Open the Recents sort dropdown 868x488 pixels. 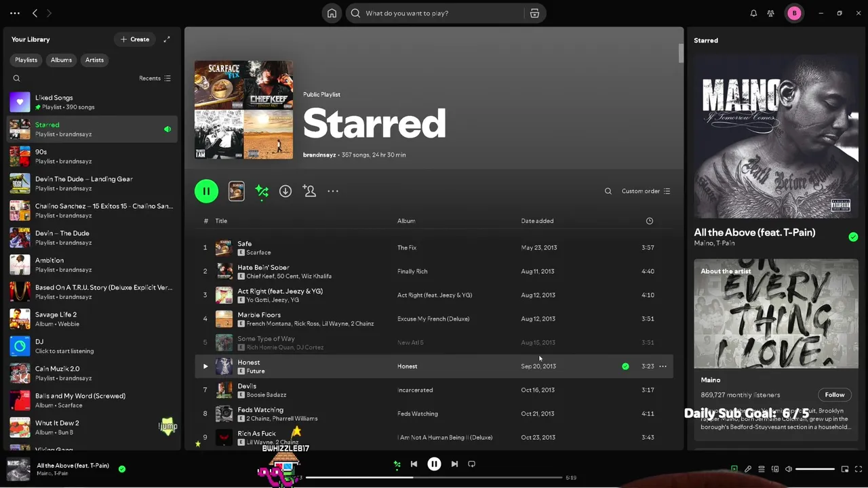click(x=155, y=78)
